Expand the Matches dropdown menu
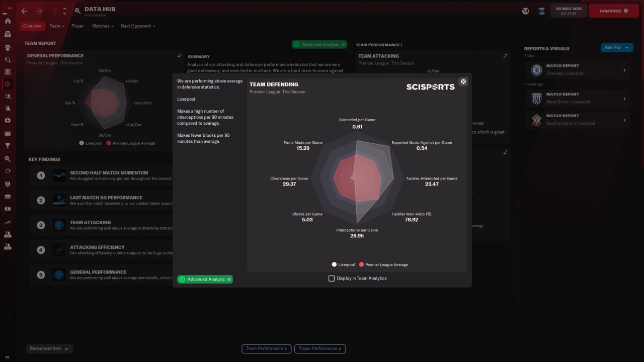644x362 pixels. click(103, 26)
